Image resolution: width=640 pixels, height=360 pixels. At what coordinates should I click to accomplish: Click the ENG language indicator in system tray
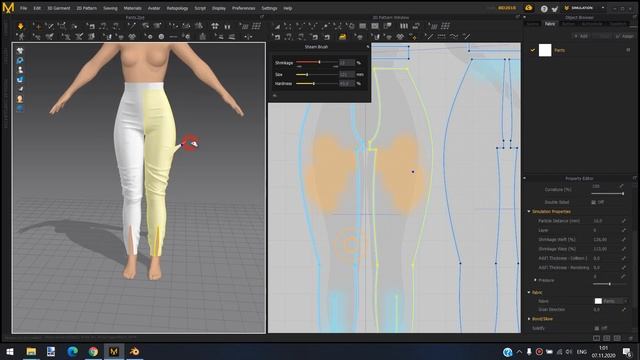click(582, 351)
